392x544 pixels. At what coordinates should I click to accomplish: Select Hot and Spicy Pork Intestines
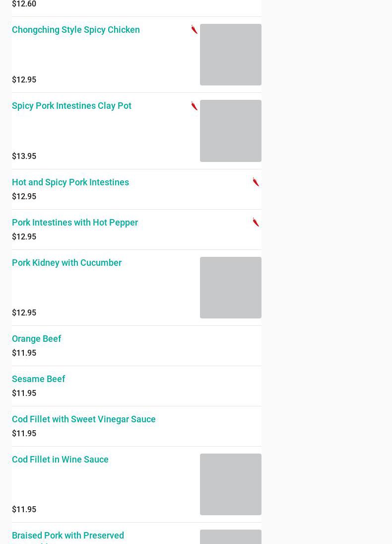[70, 182]
